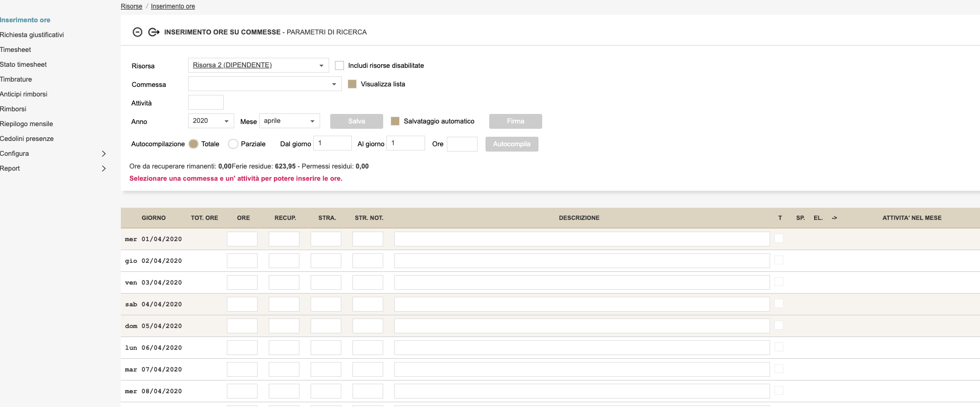Click the exit arrow icon beside title

pos(154,32)
